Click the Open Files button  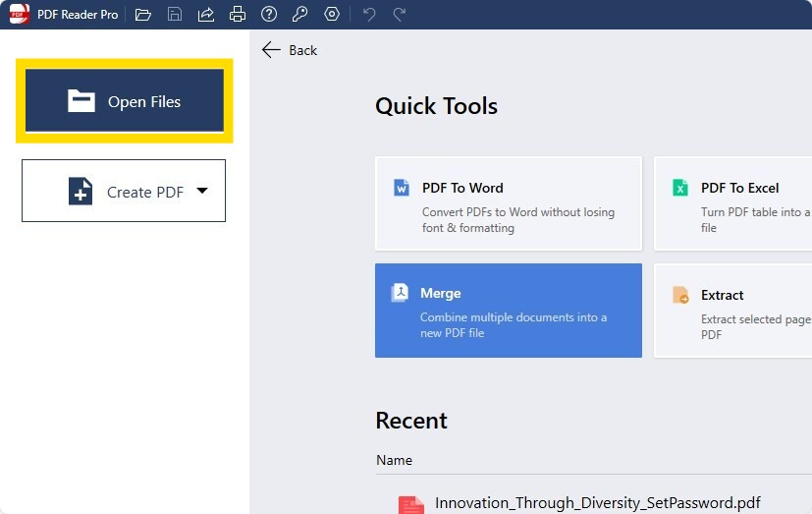(125, 100)
